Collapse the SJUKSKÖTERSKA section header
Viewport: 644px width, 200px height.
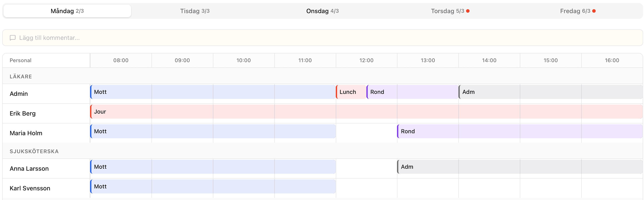[x=34, y=151]
